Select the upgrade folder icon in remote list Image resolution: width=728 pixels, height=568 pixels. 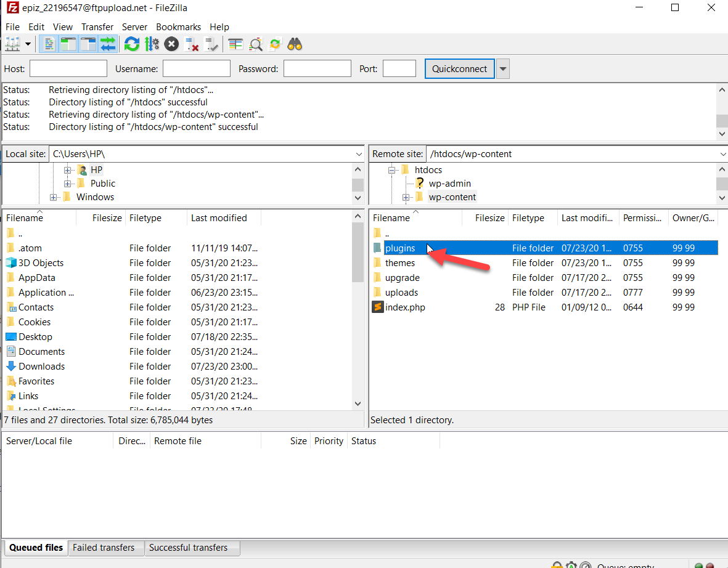pyautogui.click(x=377, y=277)
